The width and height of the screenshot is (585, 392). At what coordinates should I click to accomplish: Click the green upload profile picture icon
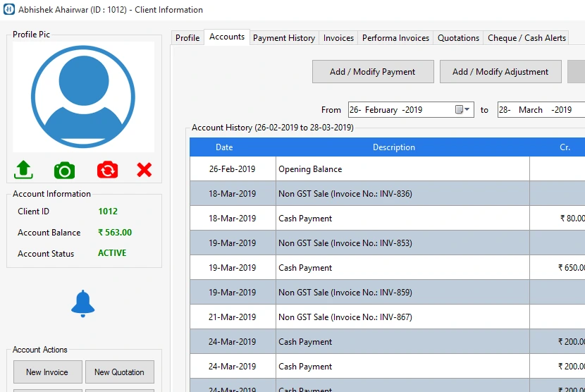click(24, 170)
